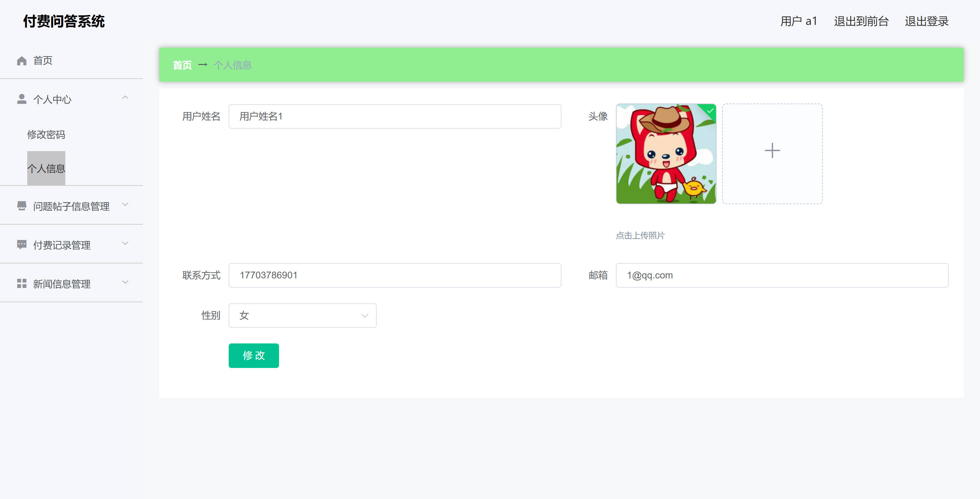
Task: Click the chat bubble icon beside 付费记录管理
Action: tap(22, 245)
